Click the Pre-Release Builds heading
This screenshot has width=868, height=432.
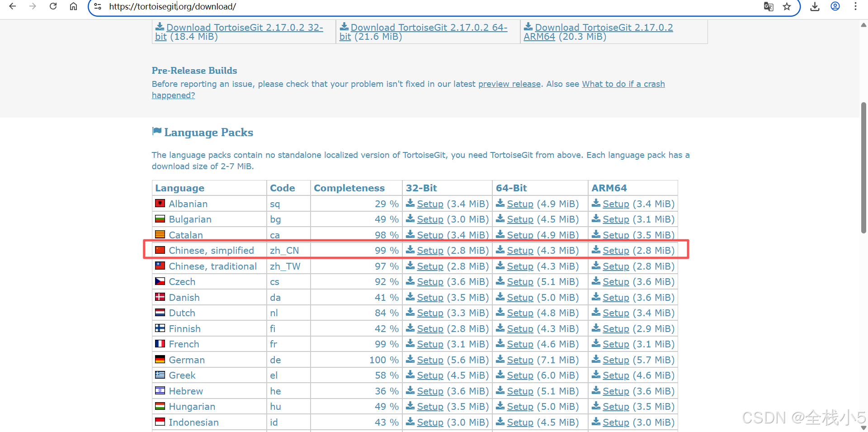click(194, 71)
